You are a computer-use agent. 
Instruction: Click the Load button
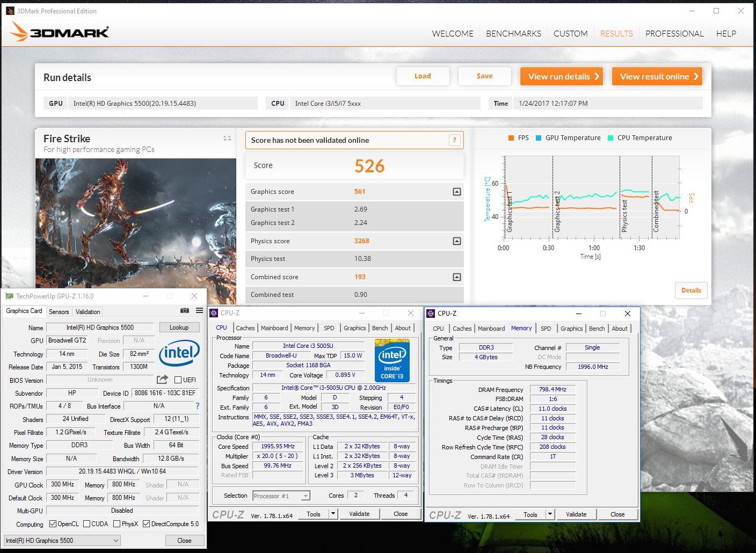423,76
